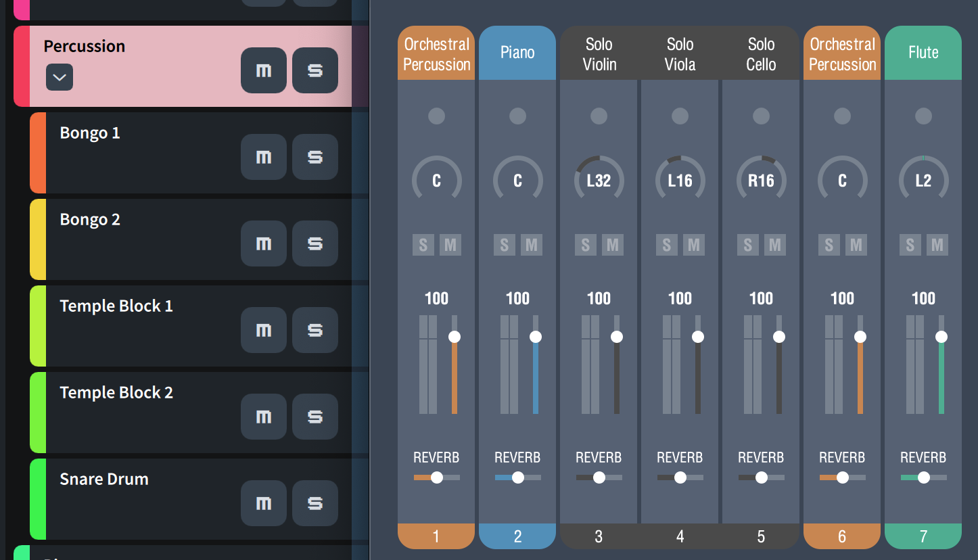Click the Flute reverb slider handle
The height and width of the screenshot is (560, 978).
pos(924,477)
